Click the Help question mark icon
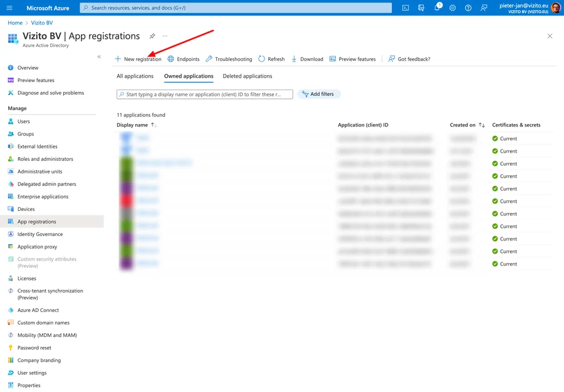 tap(468, 8)
